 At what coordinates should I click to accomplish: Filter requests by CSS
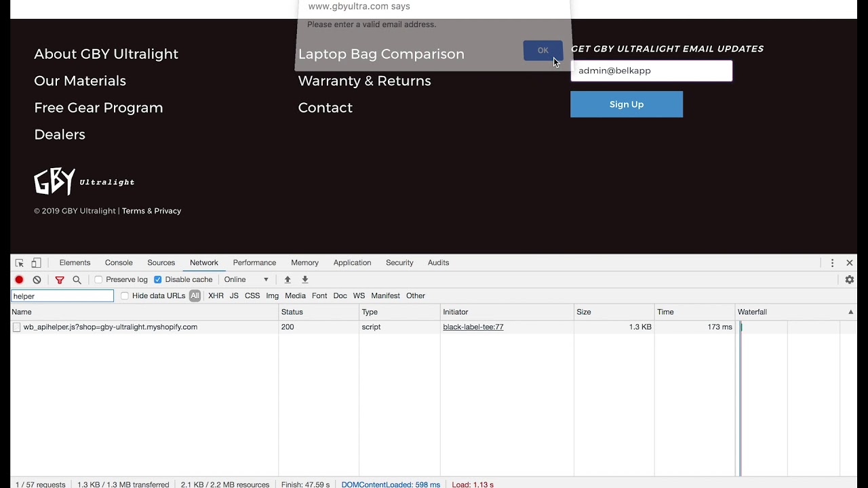(252, 296)
